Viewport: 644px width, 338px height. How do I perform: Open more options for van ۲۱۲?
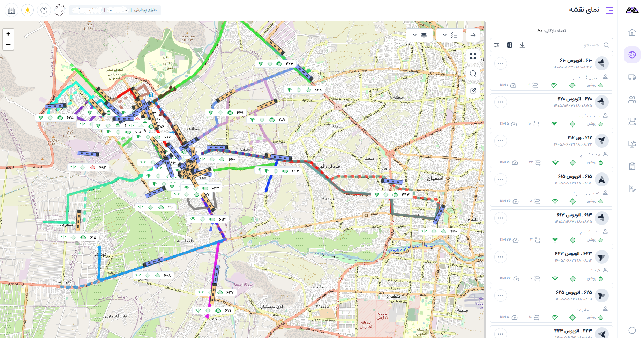(501, 141)
